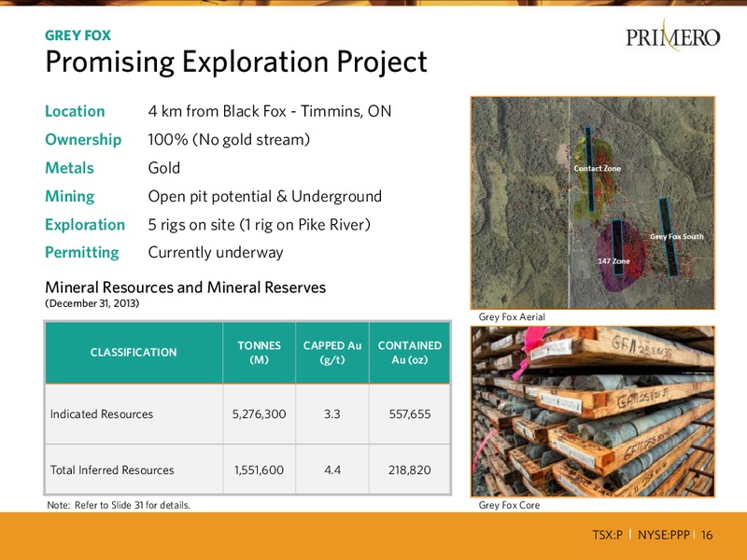Click the CAPPED Au (g/t) column header

[x=332, y=353]
